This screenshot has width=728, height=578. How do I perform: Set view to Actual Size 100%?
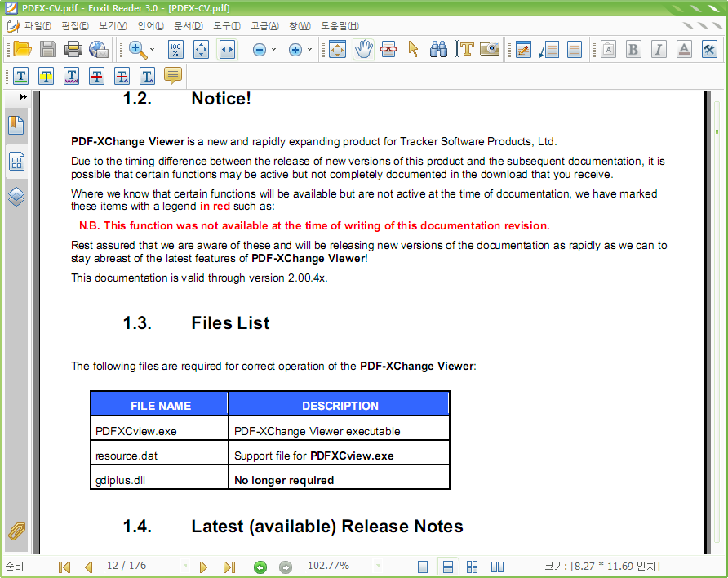(x=175, y=49)
